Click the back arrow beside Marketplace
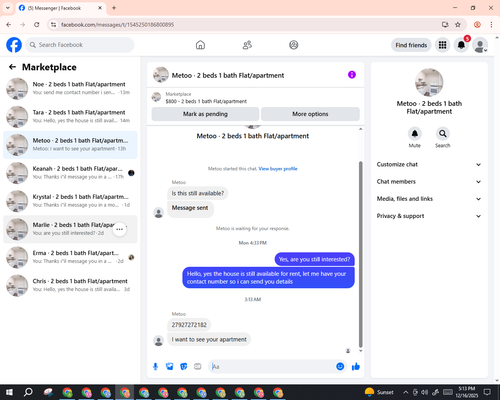The width and height of the screenshot is (500, 400). [12, 67]
